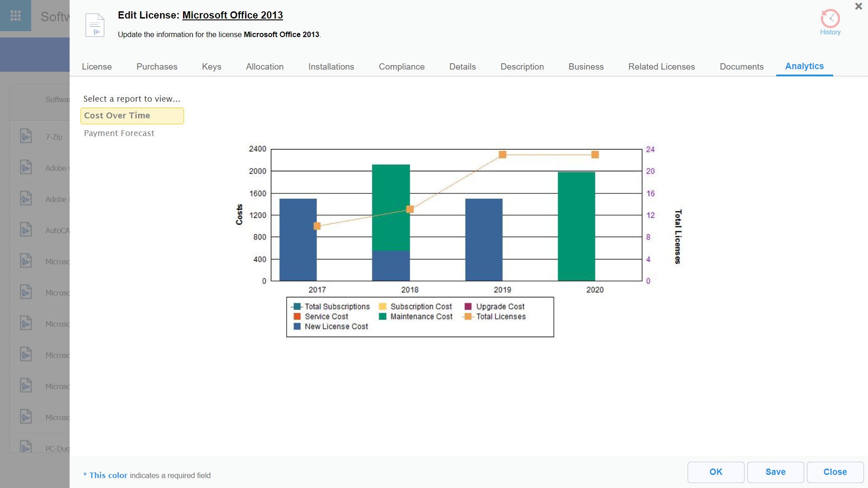Click the Close button
Viewport: 868px width, 488px height.
click(x=835, y=472)
